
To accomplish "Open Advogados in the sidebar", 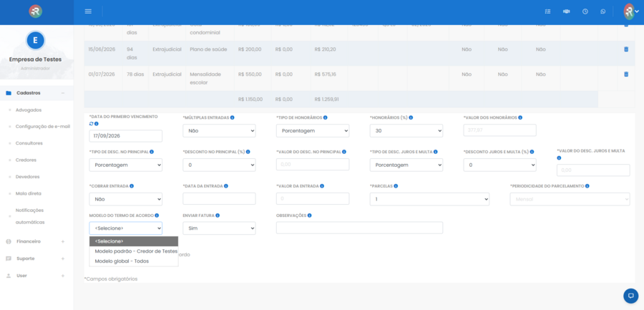I will pyautogui.click(x=29, y=110).
